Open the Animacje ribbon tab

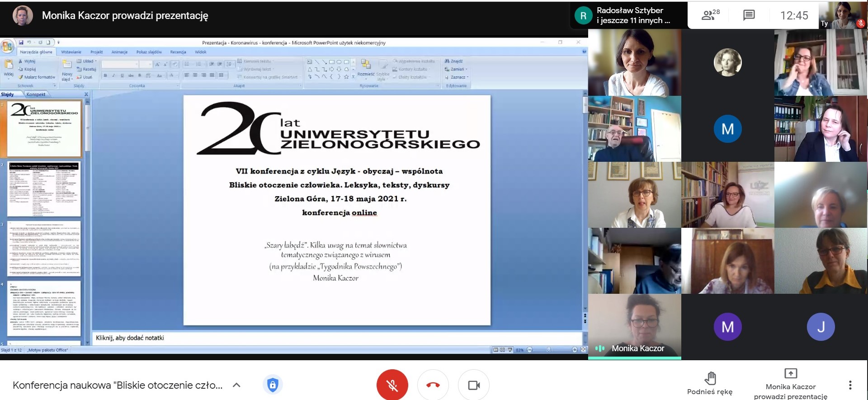pos(119,52)
